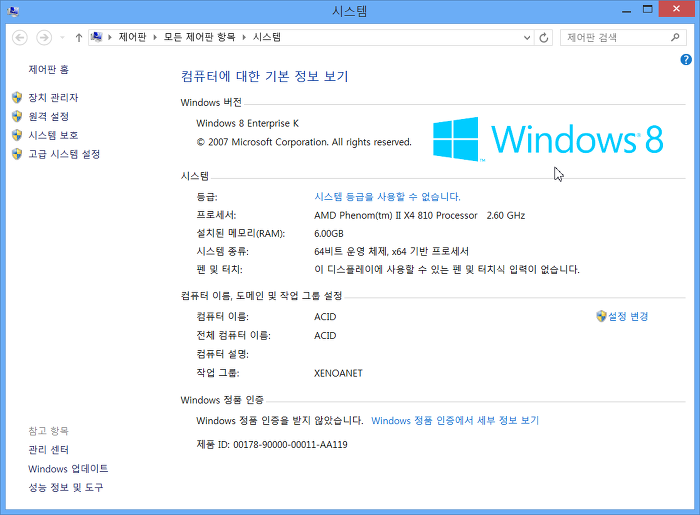This screenshot has width=700, height=515.
Task: Select 모든 제어판 항목 breadcrumb
Action: click(199, 37)
